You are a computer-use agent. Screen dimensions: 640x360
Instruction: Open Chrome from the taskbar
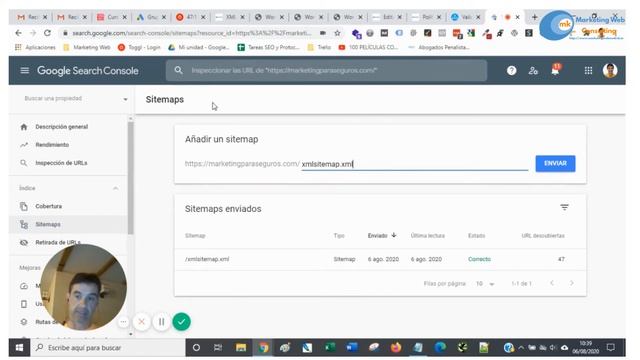point(264,347)
